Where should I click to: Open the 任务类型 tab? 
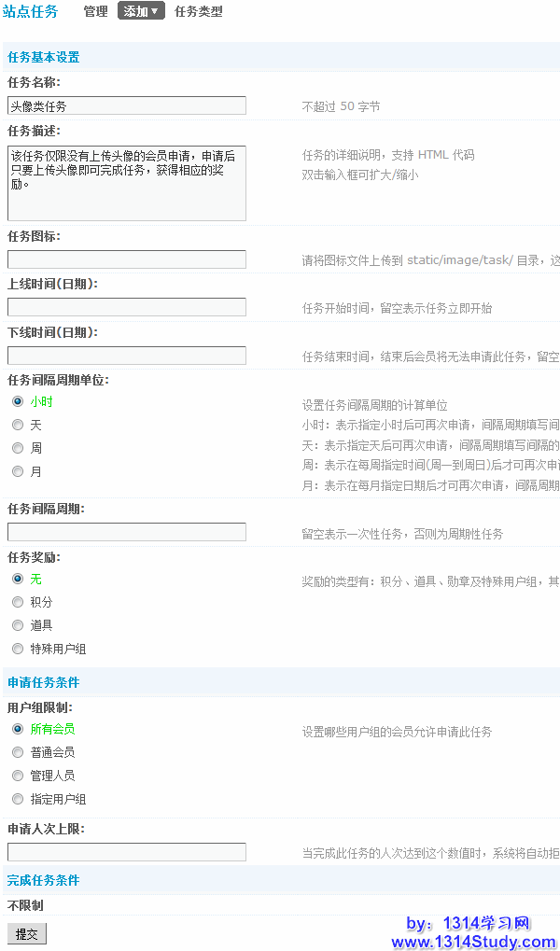pos(199,12)
